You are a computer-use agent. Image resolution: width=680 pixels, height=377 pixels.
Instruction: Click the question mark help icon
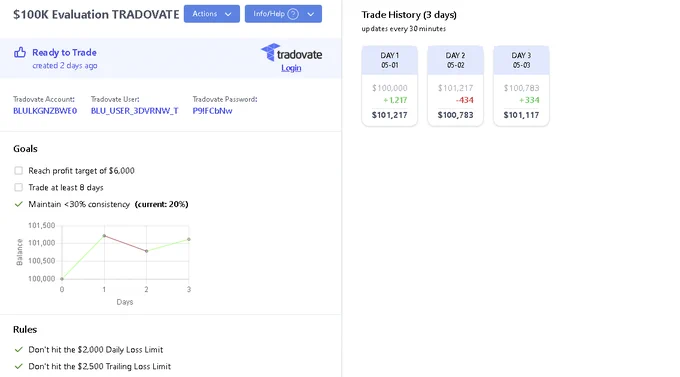click(293, 14)
